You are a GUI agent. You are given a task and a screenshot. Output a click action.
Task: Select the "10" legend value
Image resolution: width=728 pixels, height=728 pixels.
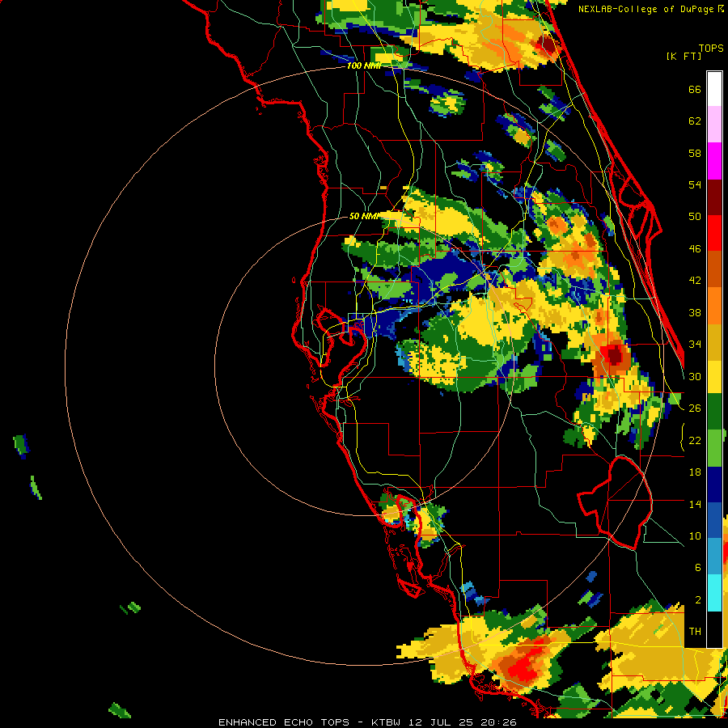(695, 535)
